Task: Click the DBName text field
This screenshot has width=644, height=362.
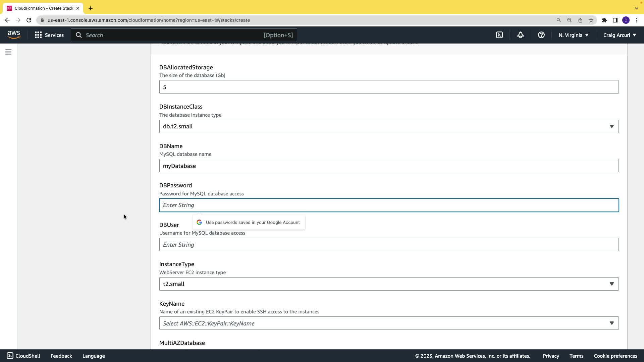Action: click(389, 166)
